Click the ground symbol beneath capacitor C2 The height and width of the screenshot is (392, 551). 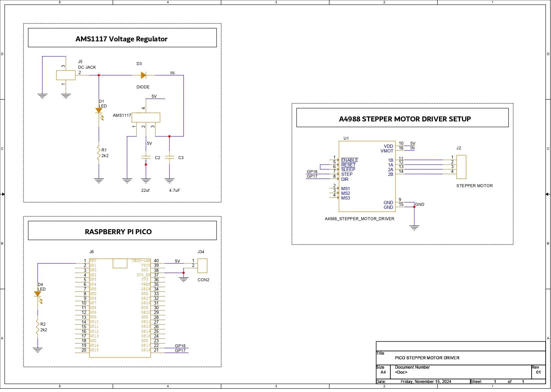[146, 181]
